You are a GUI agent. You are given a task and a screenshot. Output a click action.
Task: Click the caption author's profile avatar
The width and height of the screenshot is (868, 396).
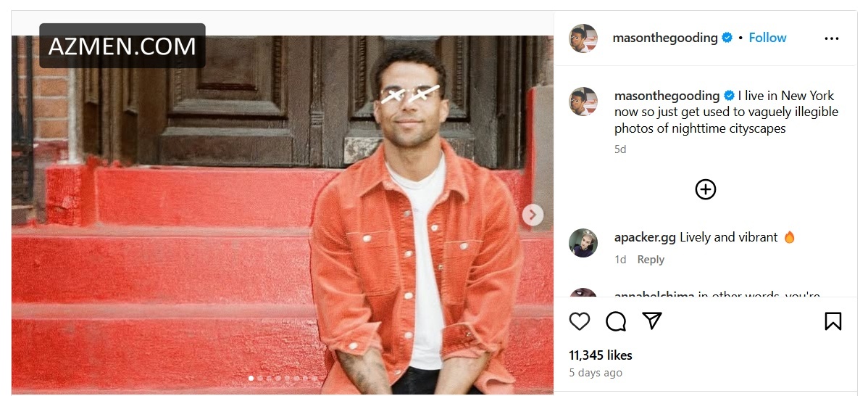coord(583,102)
